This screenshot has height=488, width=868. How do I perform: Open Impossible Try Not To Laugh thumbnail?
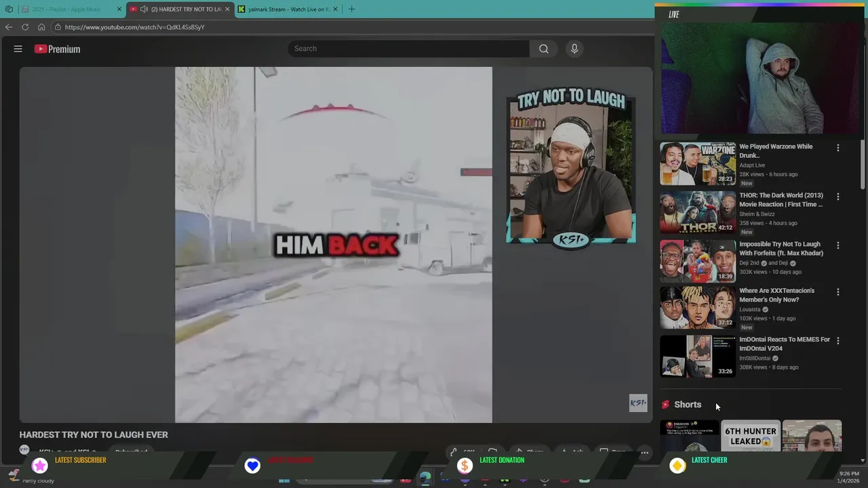point(697,261)
